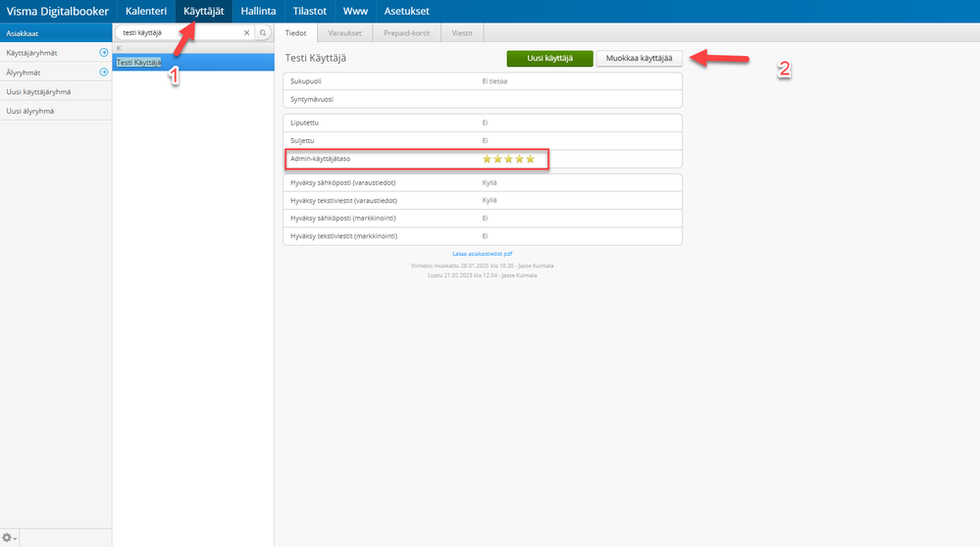Viewport: 980px width, 547px height.
Task: Click the magnifier search icon
Action: (263, 32)
